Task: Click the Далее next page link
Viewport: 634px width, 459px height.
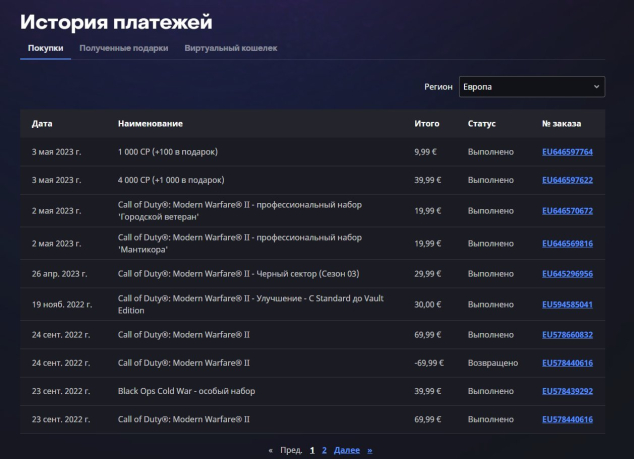Action: [x=346, y=450]
